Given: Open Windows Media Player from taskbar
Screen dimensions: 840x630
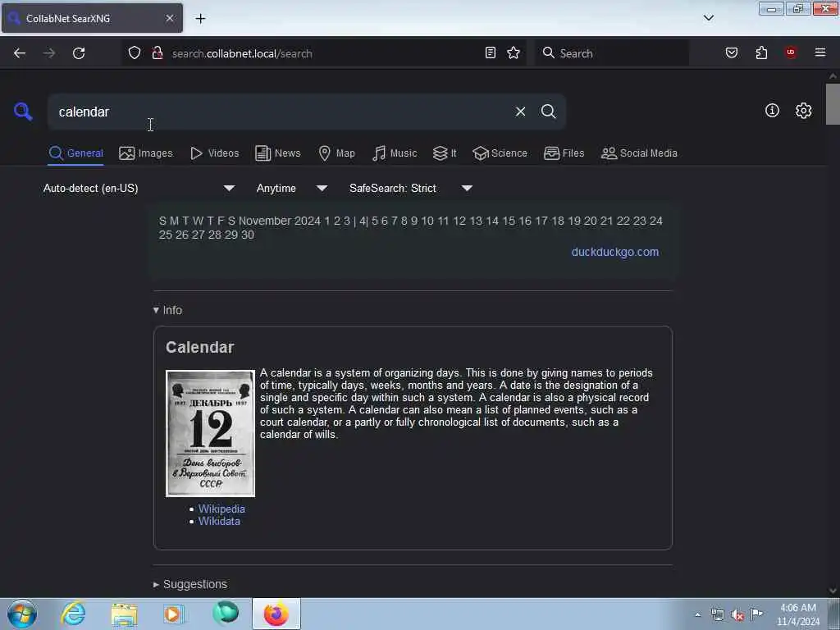Looking at the screenshot, I should (x=173, y=614).
